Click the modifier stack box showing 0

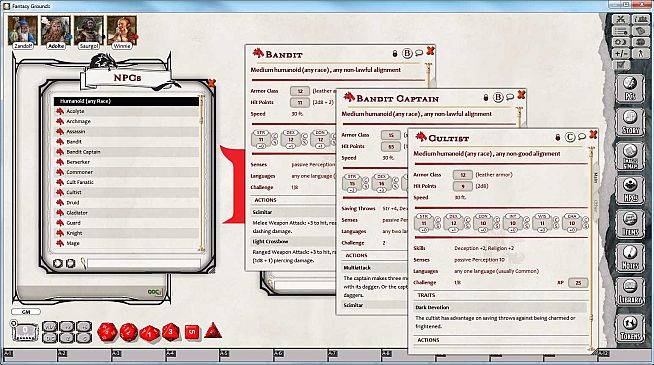(x=25, y=332)
